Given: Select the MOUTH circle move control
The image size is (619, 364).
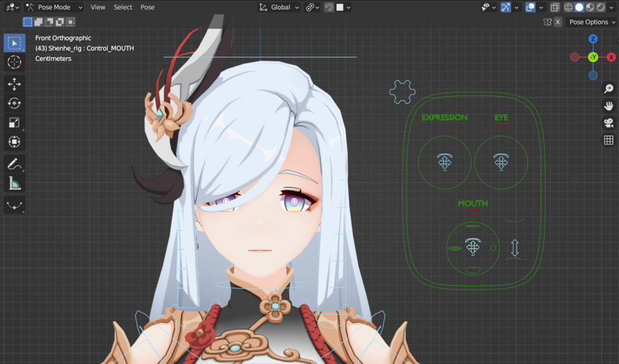Looking at the screenshot, I should coord(472,247).
